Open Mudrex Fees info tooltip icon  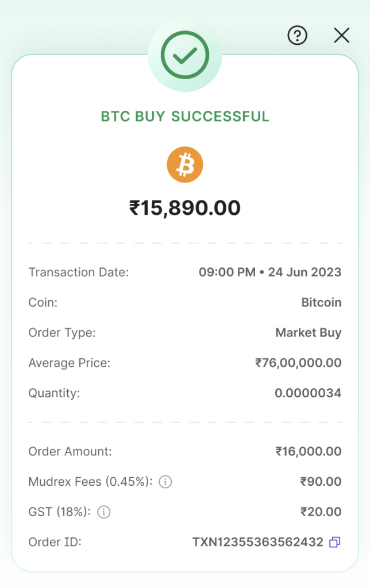tap(165, 482)
